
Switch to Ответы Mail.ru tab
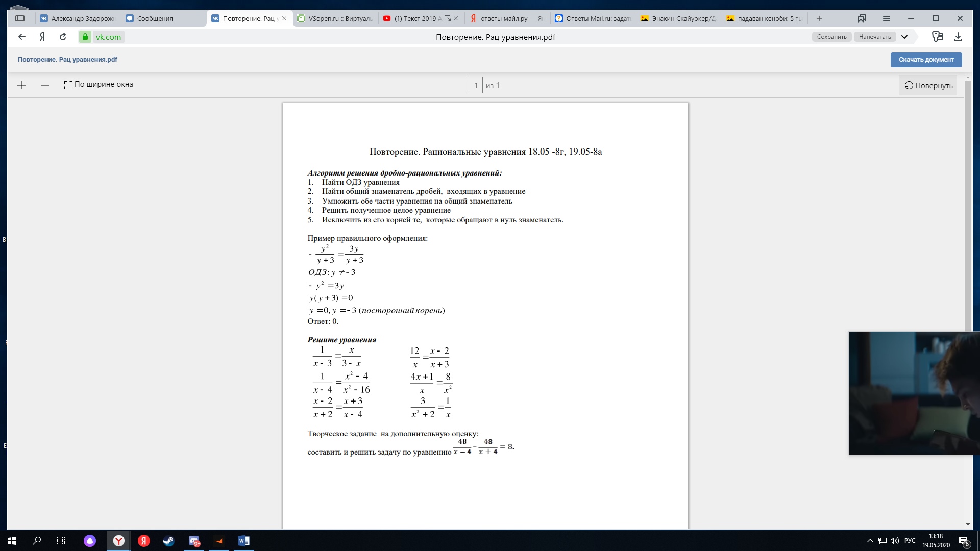pyautogui.click(x=593, y=18)
